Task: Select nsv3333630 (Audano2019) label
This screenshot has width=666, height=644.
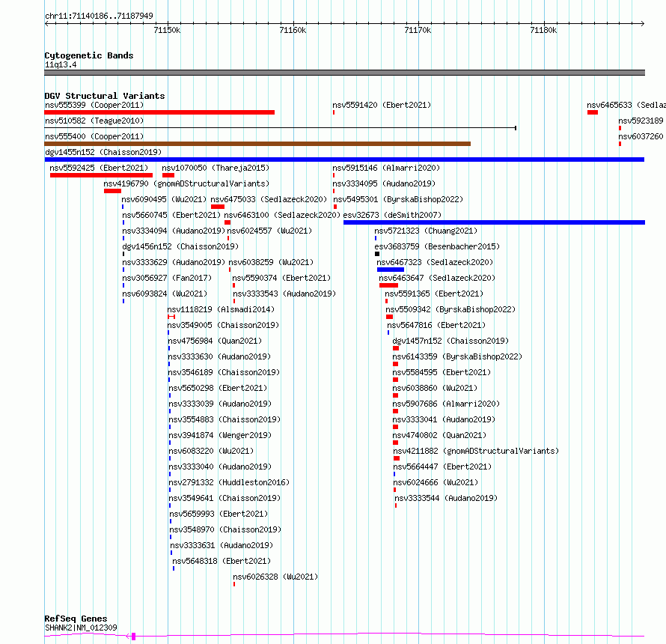Action: pyautogui.click(x=219, y=356)
